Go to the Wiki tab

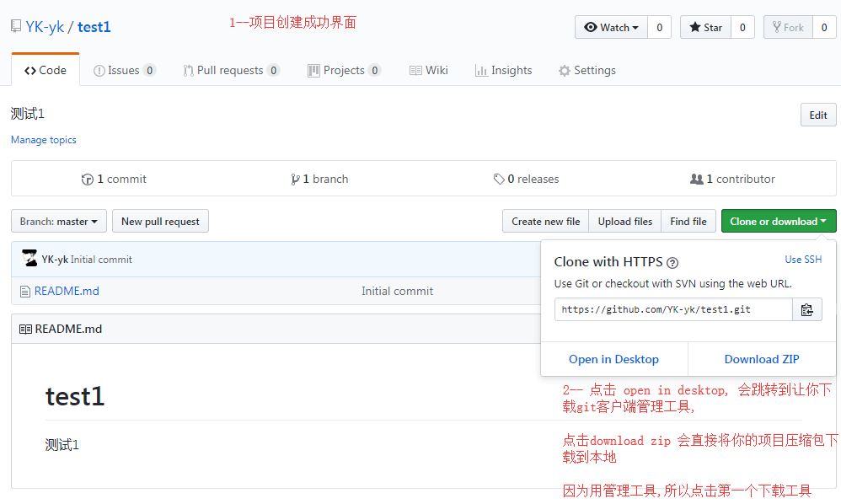click(429, 70)
